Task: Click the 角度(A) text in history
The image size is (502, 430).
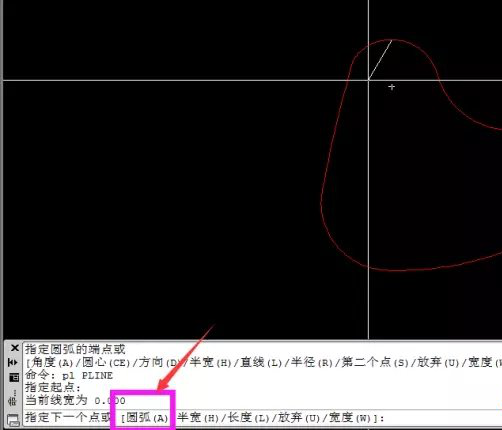Action: (x=52, y=363)
